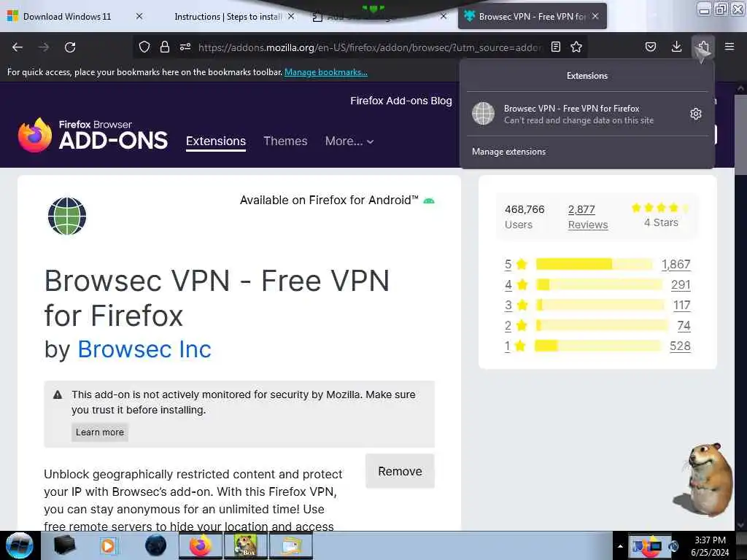Open the downloads panel icon

click(676, 47)
